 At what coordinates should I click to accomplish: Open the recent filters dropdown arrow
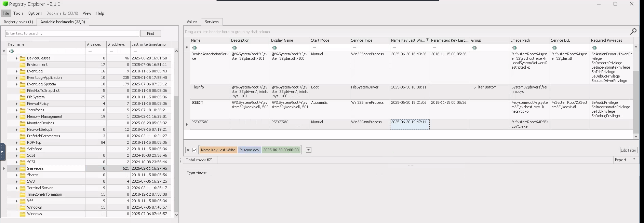pos(308,150)
